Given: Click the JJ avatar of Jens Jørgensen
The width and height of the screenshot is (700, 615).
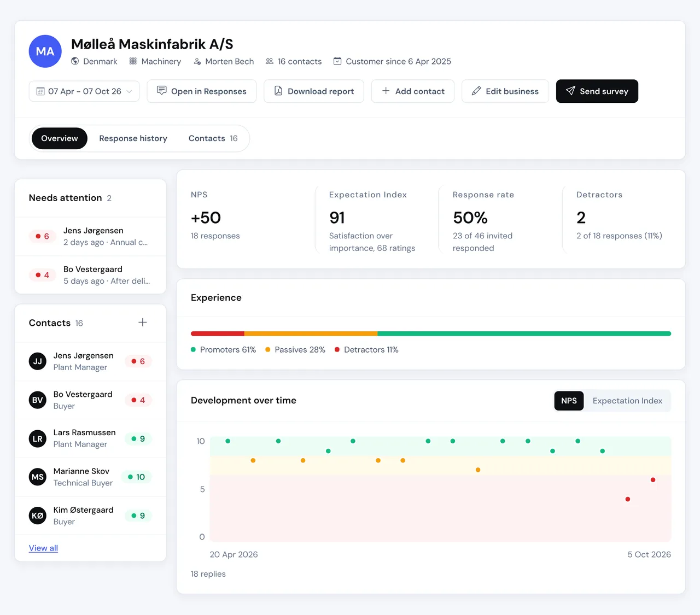Looking at the screenshot, I should (38, 361).
